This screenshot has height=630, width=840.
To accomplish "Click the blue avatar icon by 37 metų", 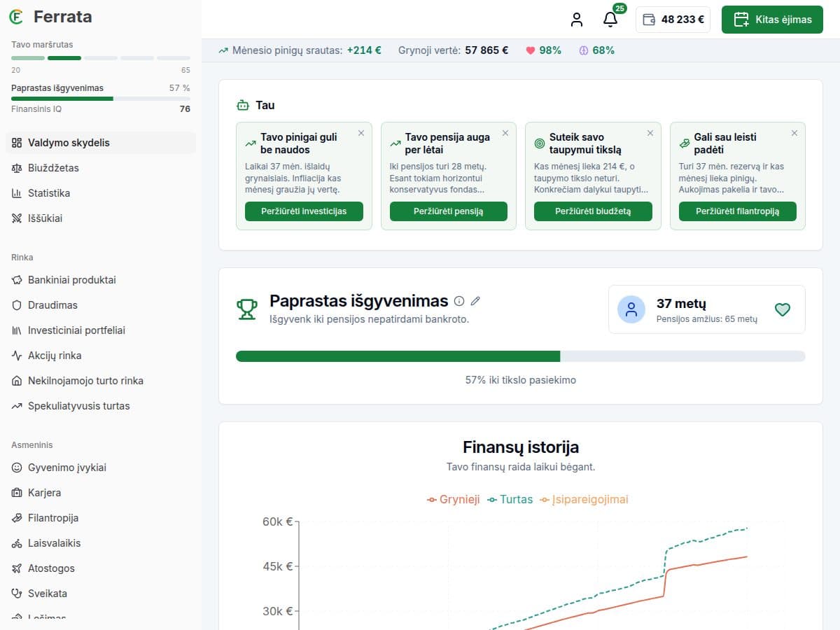I will click(x=631, y=309).
